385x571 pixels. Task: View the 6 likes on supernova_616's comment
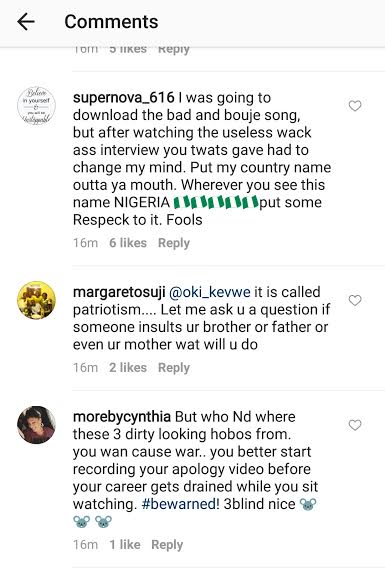point(128,243)
